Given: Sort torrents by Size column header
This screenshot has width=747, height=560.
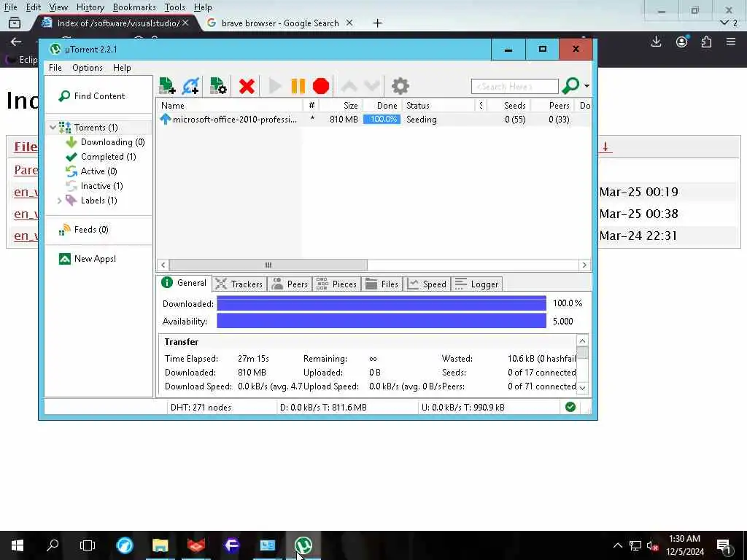Looking at the screenshot, I should [x=341, y=106].
